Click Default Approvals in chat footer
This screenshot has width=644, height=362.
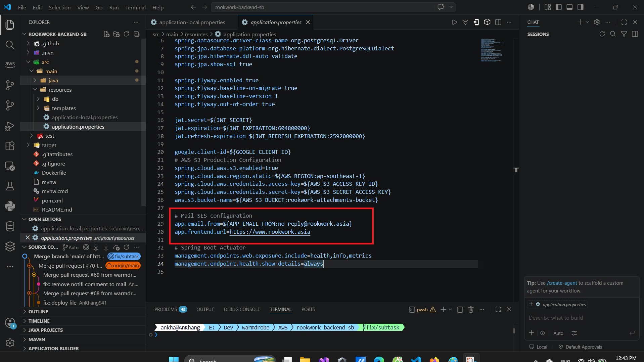click(x=580, y=347)
